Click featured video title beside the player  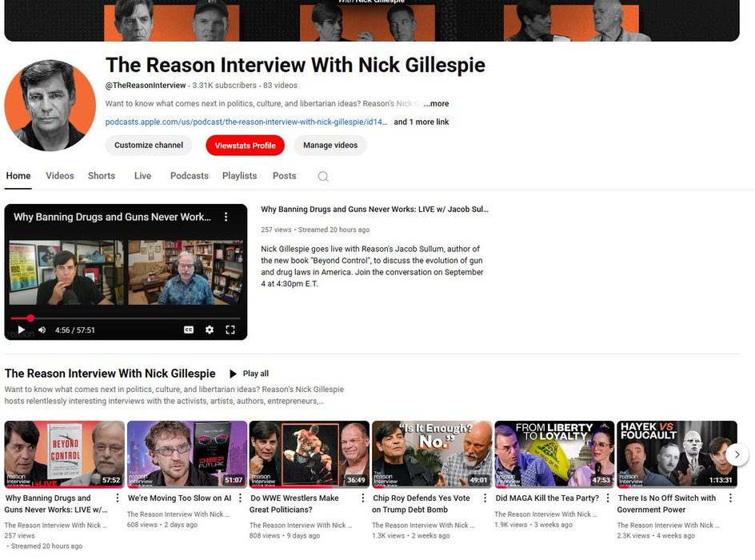(x=374, y=210)
